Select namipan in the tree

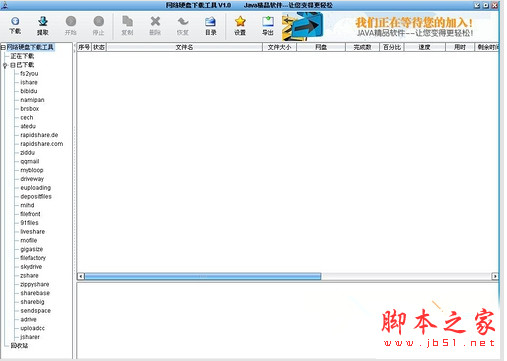coord(32,100)
